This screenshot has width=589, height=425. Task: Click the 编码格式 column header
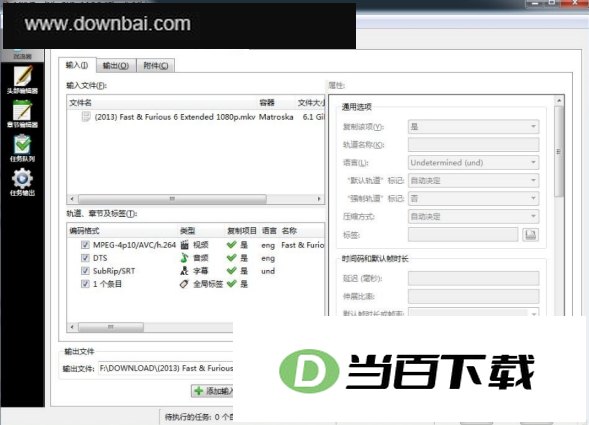pos(84,231)
